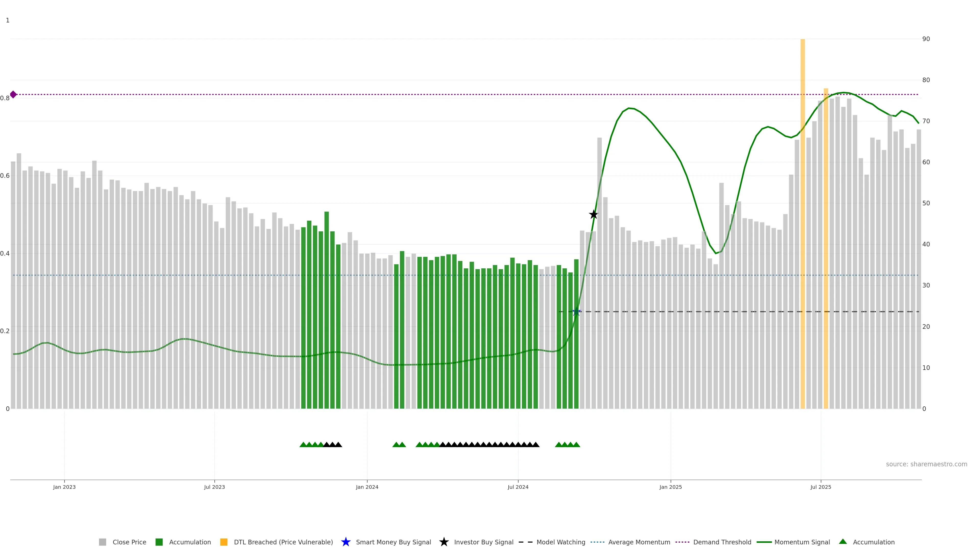The width and height of the screenshot is (980, 551).
Task: Click the black Investor Buy Signal star on chart
Action: tap(593, 215)
